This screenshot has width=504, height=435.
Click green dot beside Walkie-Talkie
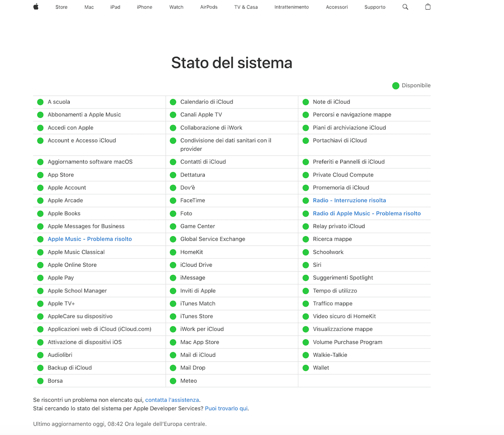[x=306, y=355]
